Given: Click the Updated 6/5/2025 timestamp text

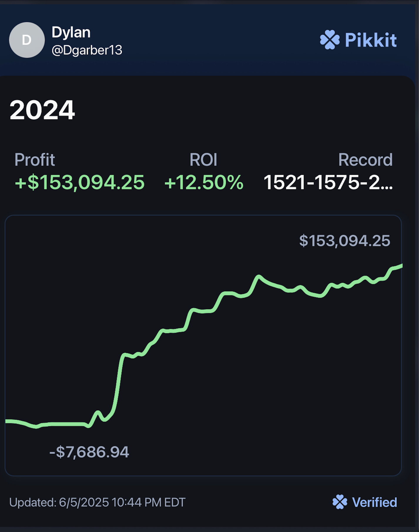Looking at the screenshot, I should click(x=97, y=502).
